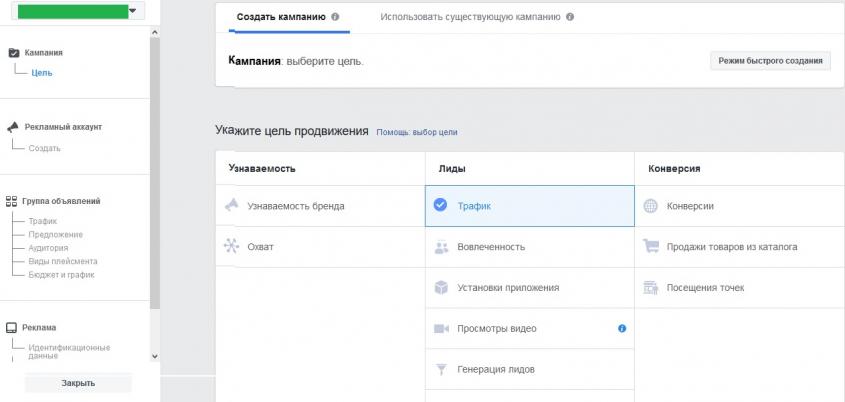Select Цель under Кампания in sidebar
The image size is (845, 402).
[42, 73]
